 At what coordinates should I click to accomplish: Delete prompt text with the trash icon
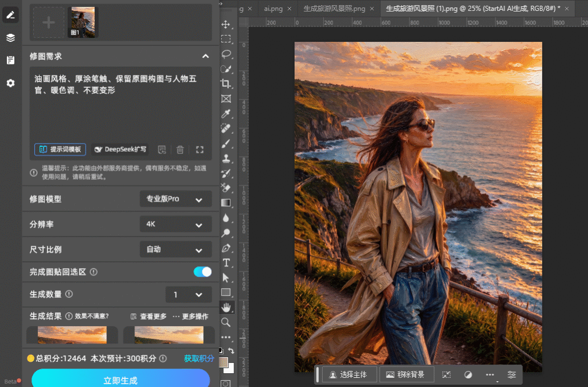click(x=180, y=150)
